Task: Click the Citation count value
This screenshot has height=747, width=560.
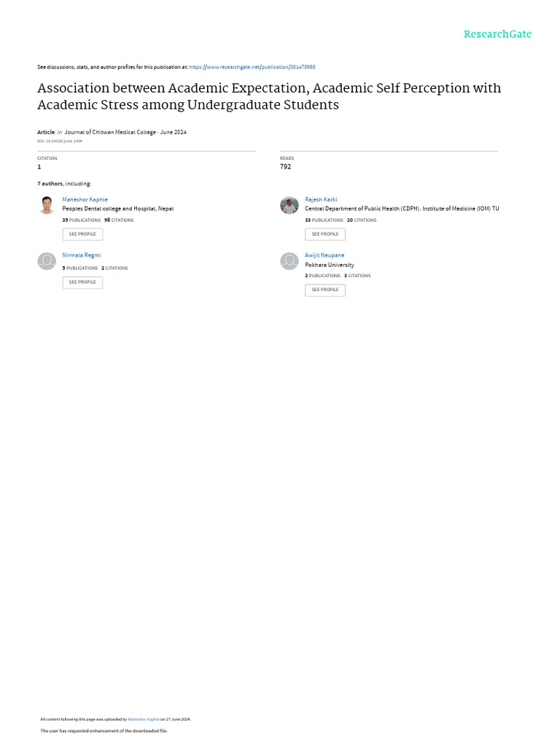Action: (39, 166)
